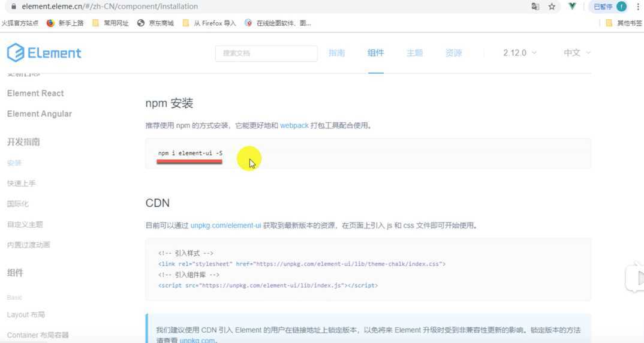Bookmark this page with the star icon

point(552,7)
